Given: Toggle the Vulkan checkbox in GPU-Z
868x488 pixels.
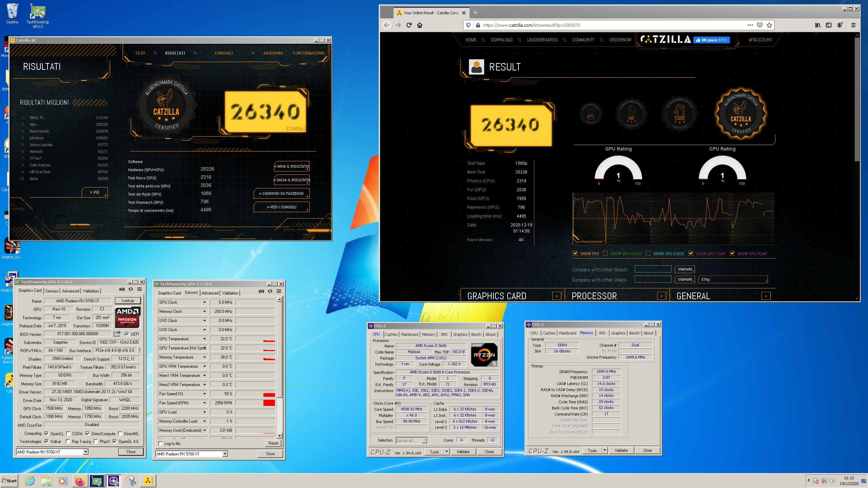Looking at the screenshot, I should pyautogui.click(x=46, y=441).
